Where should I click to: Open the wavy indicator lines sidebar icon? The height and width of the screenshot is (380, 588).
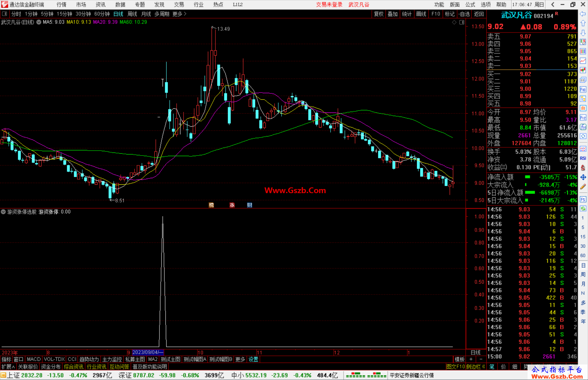click(x=583, y=149)
